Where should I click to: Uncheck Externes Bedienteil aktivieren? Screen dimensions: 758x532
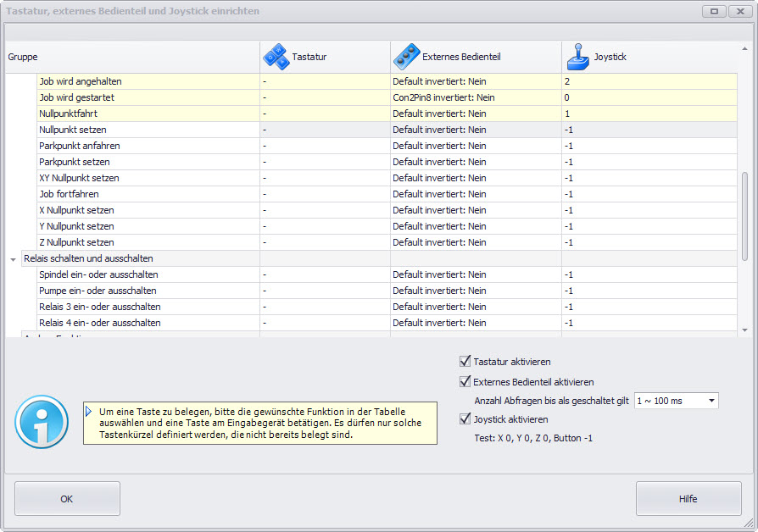(x=465, y=382)
